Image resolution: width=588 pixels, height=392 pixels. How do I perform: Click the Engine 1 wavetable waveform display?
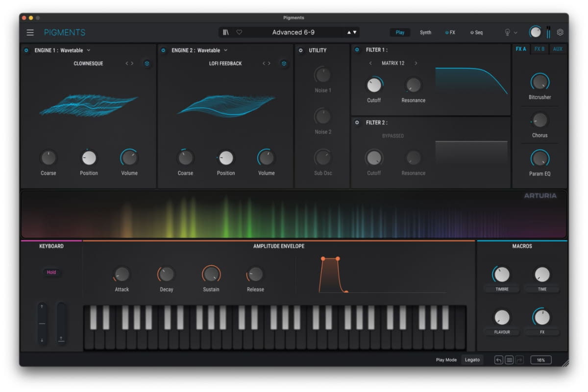(88, 106)
